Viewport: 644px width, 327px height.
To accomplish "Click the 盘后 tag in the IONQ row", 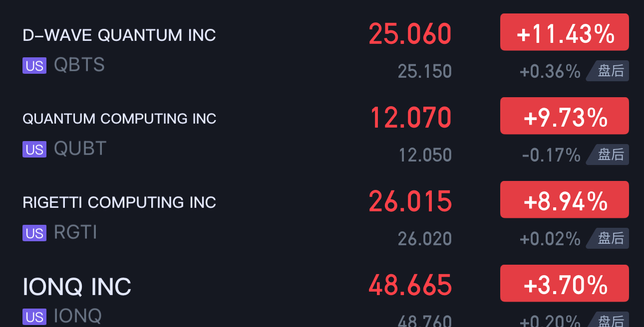I will 610,321.
